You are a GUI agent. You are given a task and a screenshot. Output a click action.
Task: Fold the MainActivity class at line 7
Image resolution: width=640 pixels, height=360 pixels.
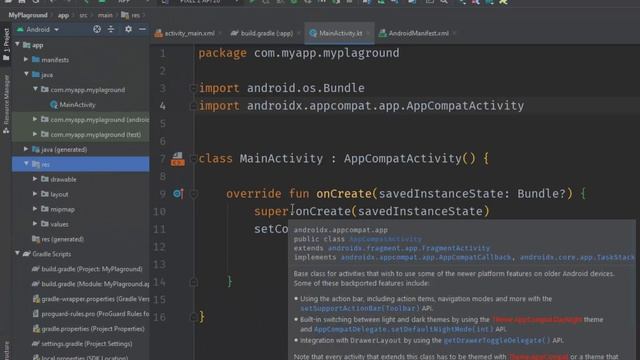[193, 158]
